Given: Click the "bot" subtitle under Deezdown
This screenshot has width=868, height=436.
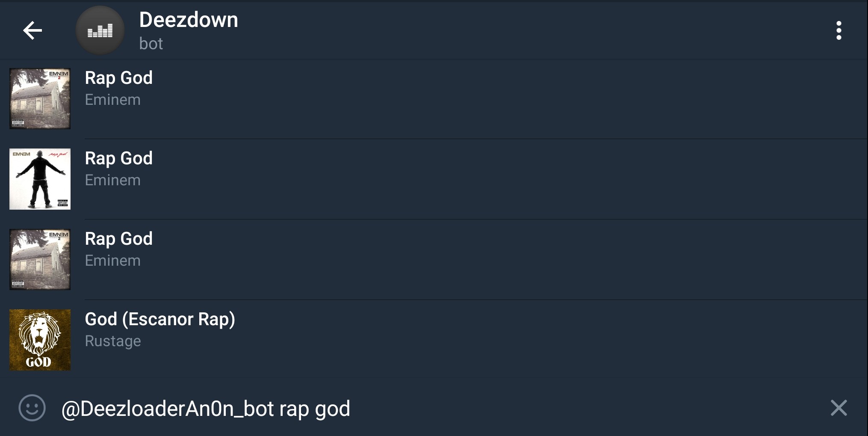Looking at the screenshot, I should pos(151,44).
